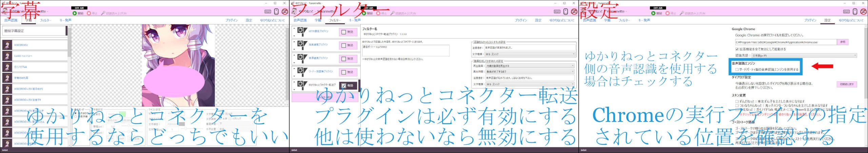Click the Chrome executable path input field
Image resolution: width=868 pixels, height=153 pixels.
click(x=786, y=42)
